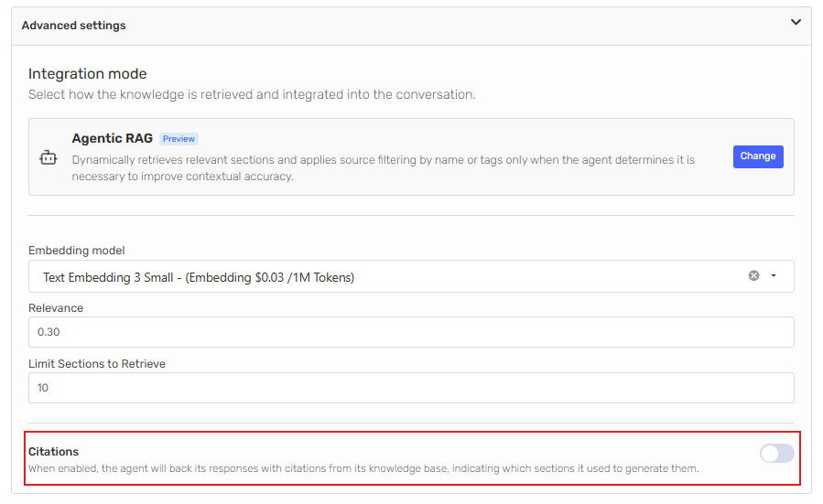Image resolution: width=823 pixels, height=504 pixels.
Task: Open the Embedding model dropdown arrow
Action: point(774,276)
